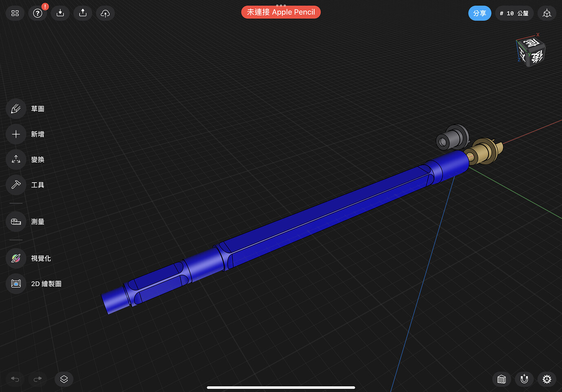Open the 視覺化 (Visualization) panel
The image size is (562, 392).
coord(15,258)
